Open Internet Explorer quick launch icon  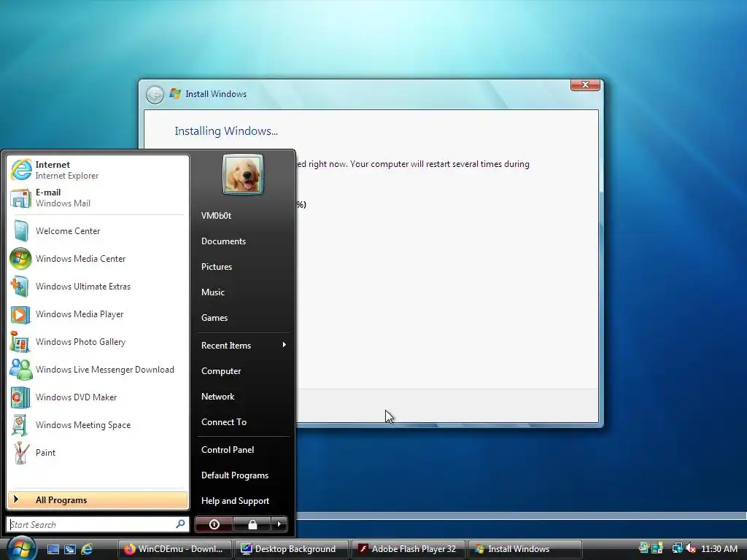click(x=88, y=549)
